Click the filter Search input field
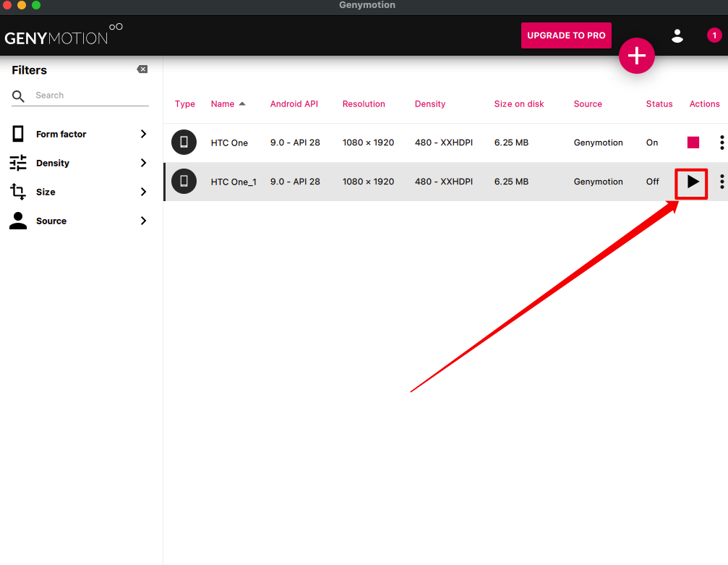The width and height of the screenshot is (728, 565). coord(90,95)
